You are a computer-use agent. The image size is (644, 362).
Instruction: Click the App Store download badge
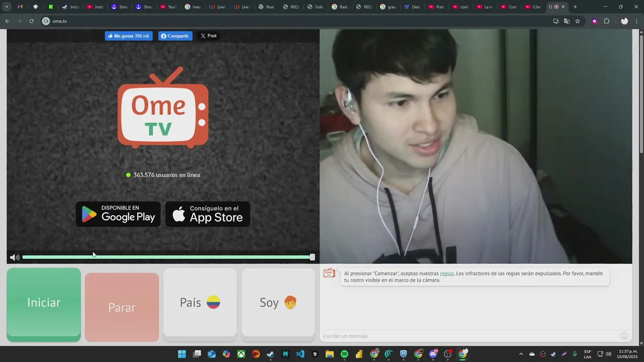208,214
